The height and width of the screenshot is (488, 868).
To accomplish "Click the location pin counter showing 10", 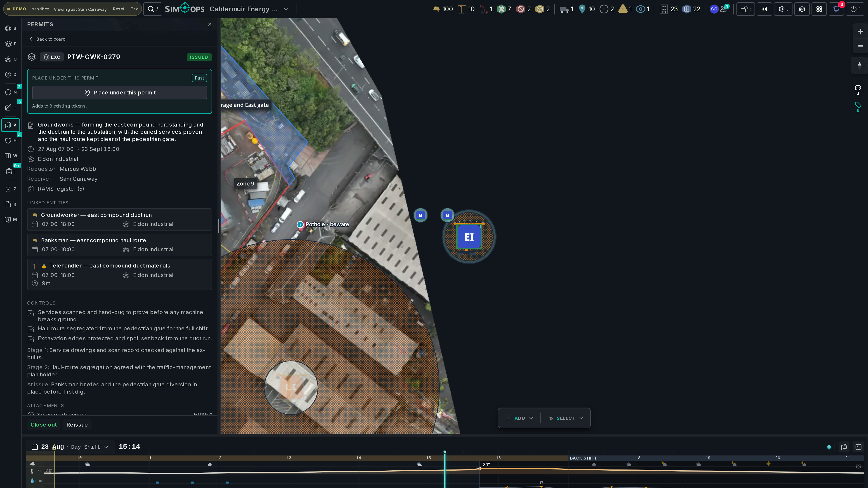I will coord(587,9).
